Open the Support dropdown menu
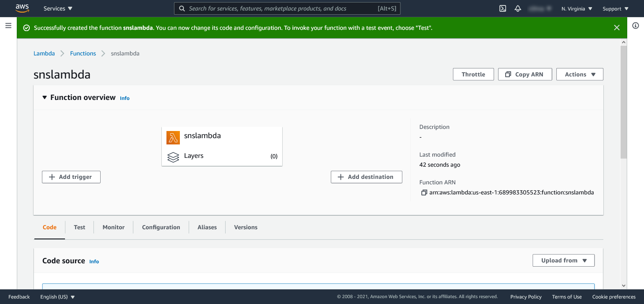Image resolution: width=644 pixels, height=304 pixels. click(615, 8)
